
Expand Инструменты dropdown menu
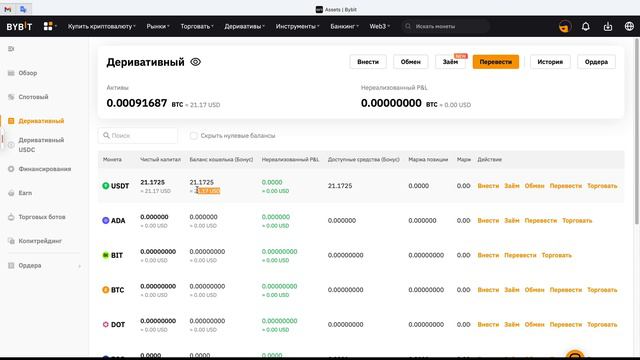298,27
